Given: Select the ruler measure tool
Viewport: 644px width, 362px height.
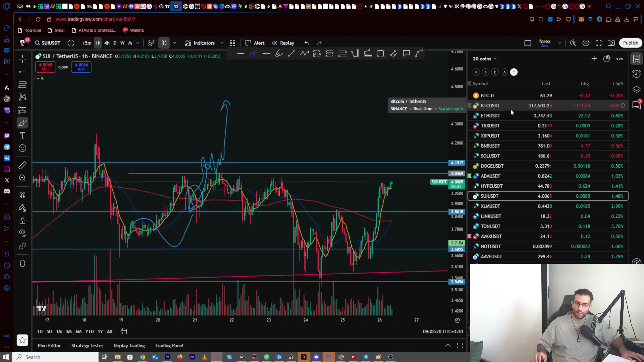Looking at the screenshot, I should pos(22,165).
